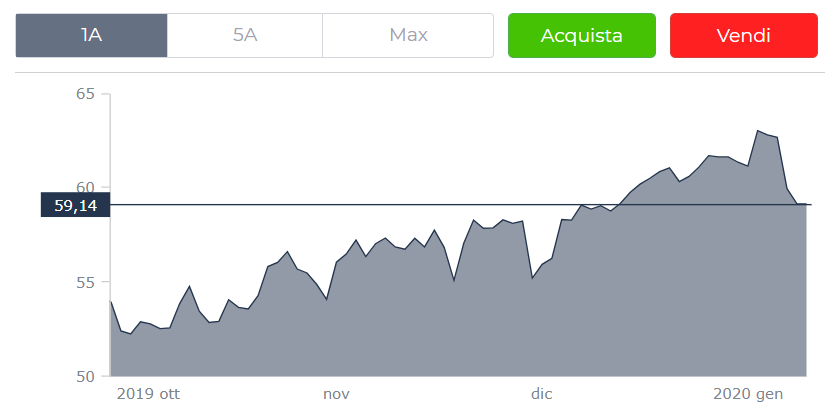Viewport: 838px width, 407px height.
Task: Click the 55 y-axis label
Action: coord(85,282)
